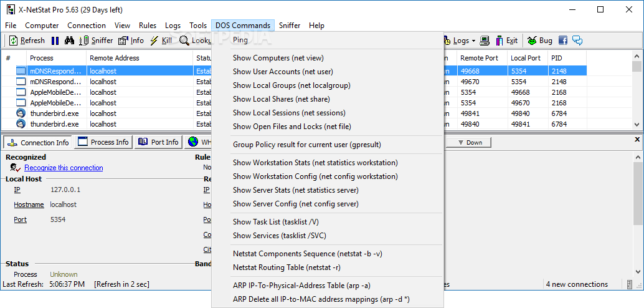Click the Recognize connection checkmark icon
The height and width of the screenshot is (308, 644).
point(16,168)
